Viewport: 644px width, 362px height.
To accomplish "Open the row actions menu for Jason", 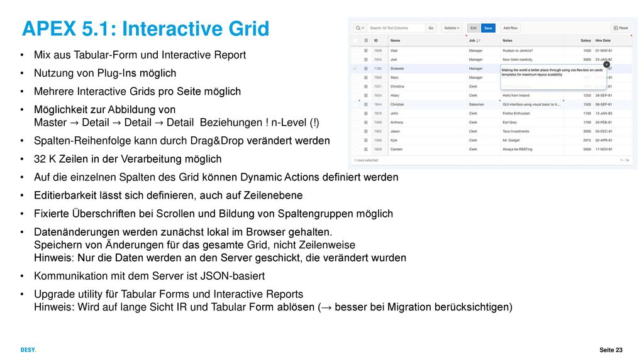I will click(x=365, y=131).
